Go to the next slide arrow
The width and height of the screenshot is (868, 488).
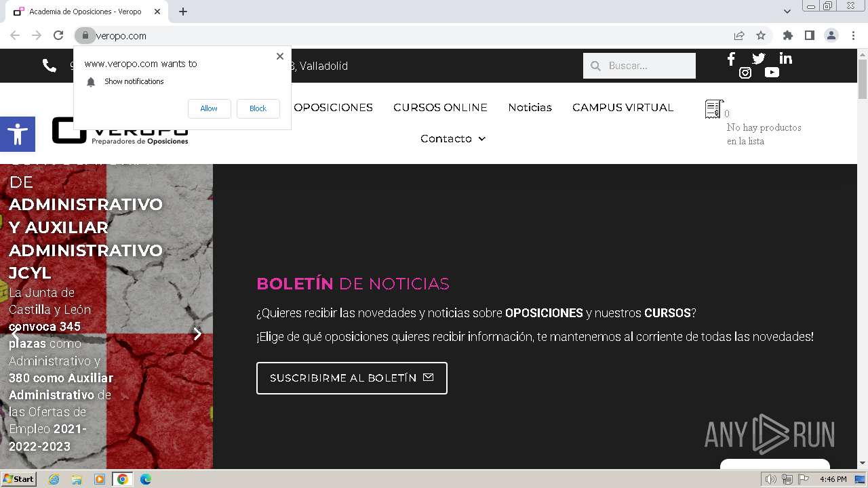(x=197, y=333)
